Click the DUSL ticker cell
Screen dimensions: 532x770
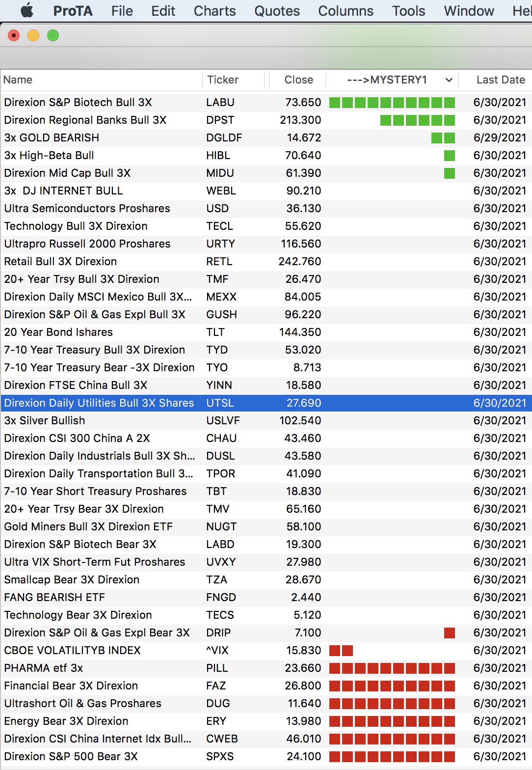tap(220, 456)
